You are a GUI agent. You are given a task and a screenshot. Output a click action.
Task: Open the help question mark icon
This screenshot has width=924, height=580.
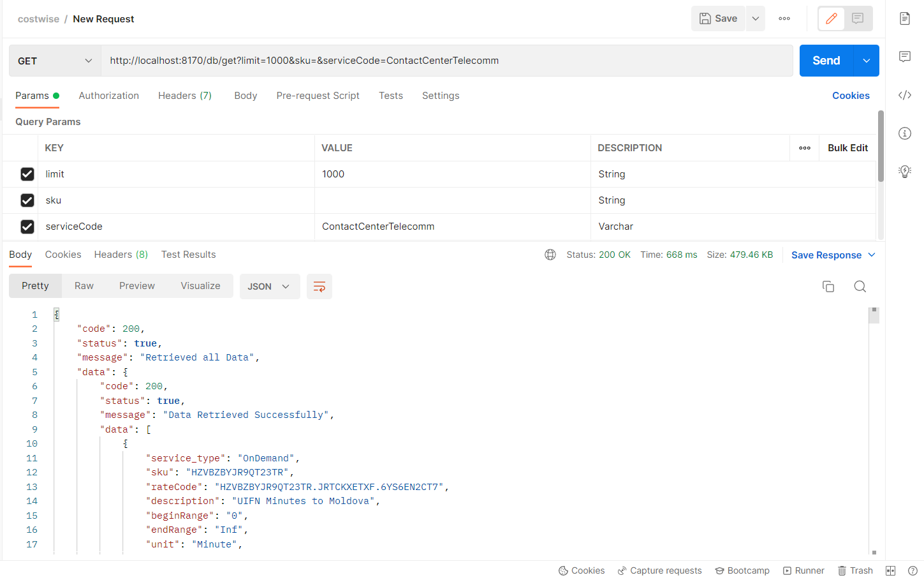pyautogui.click(x=913, y=570)
